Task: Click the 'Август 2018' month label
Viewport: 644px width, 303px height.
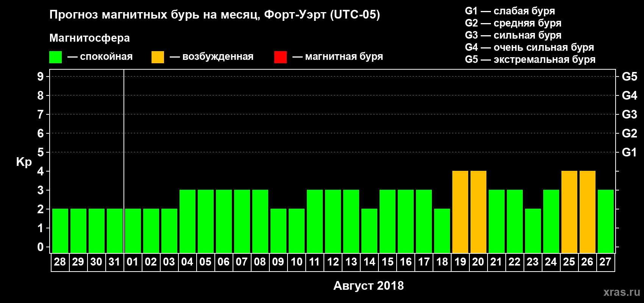Action: pyautogui.click(x=369, y=286)
